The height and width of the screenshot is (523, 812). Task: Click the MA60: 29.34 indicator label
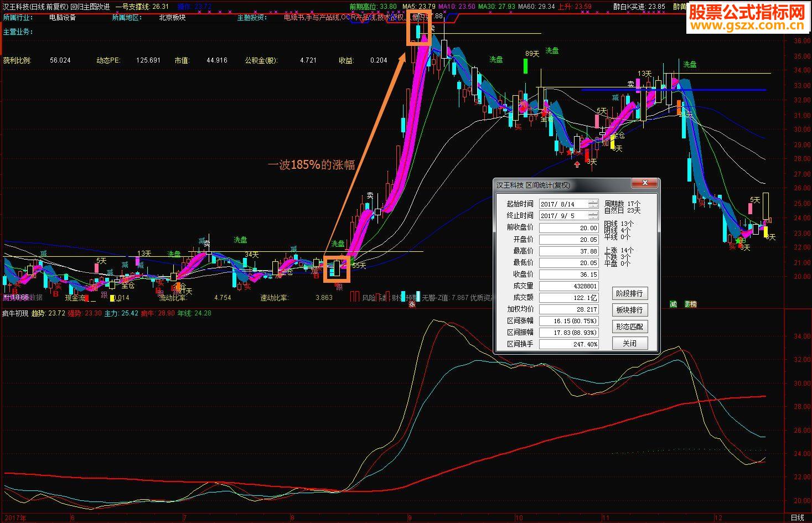coord(536,7)
